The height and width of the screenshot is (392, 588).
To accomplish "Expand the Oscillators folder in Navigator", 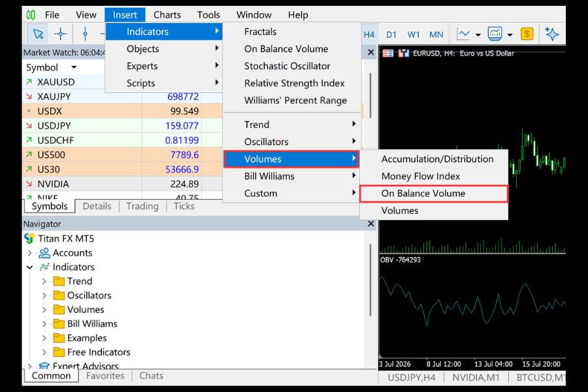I will pyautogui.click(x=44, y=295).
